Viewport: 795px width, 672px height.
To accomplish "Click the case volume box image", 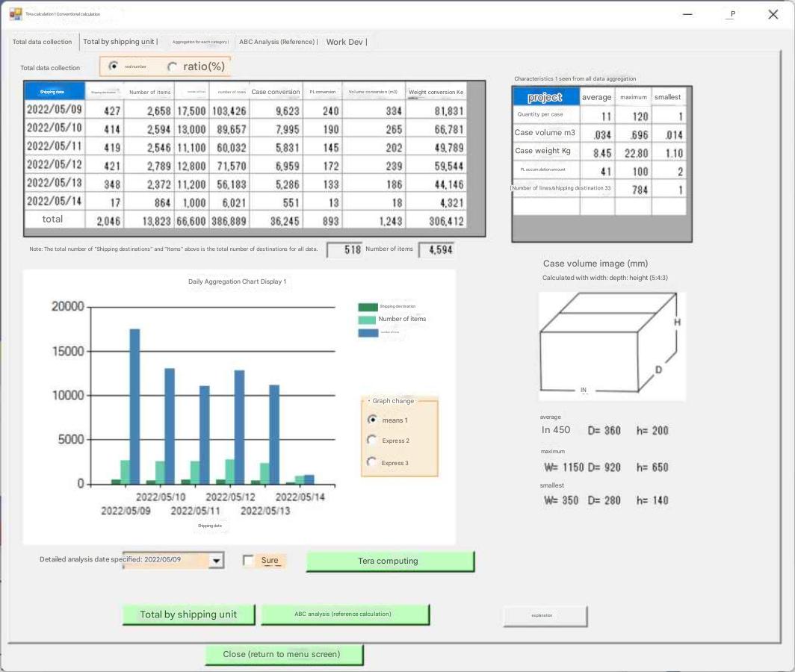I will tap(611, 346).
